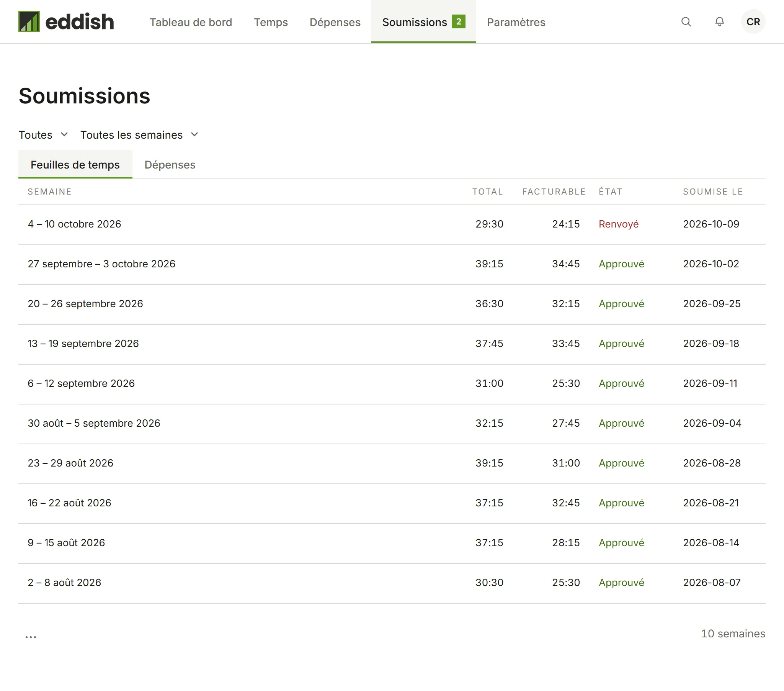The width and height of the screenshot is (784, 691).
Task: Click the 10 semaines count text
Action: tap(733, 634)
